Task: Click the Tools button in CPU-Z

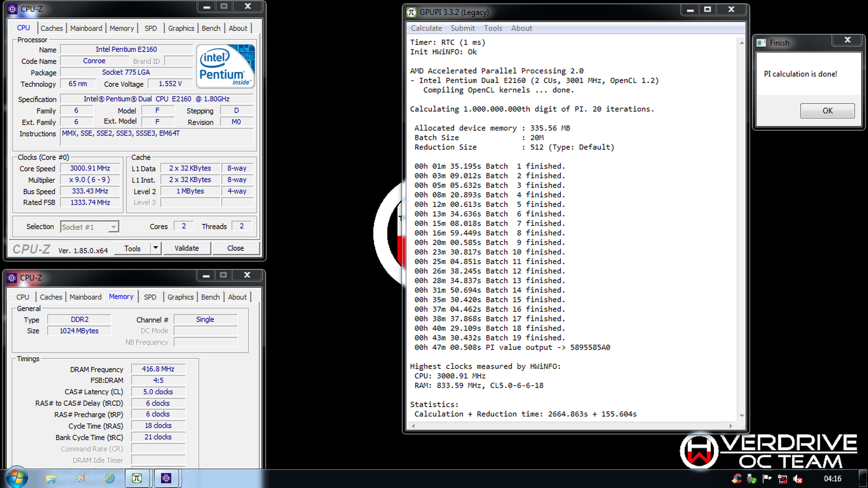Action: coord(132,248)
